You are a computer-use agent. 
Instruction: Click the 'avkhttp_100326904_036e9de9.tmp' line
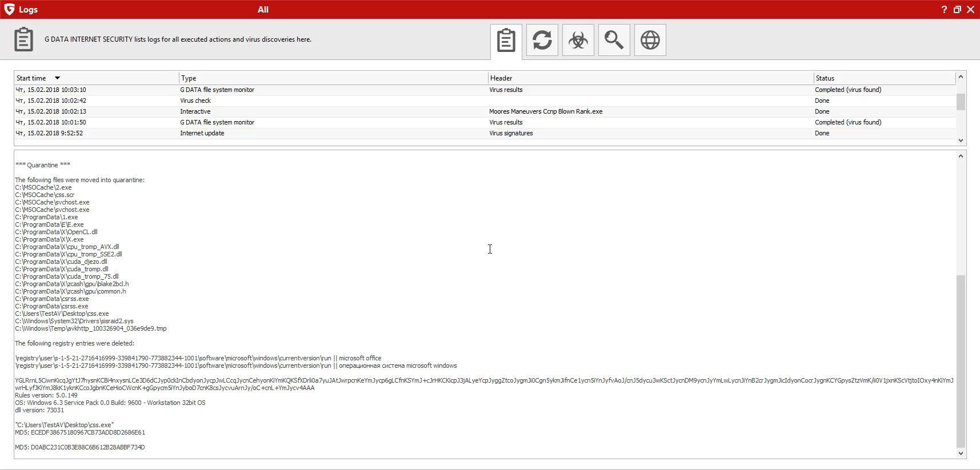click(91, 328)
